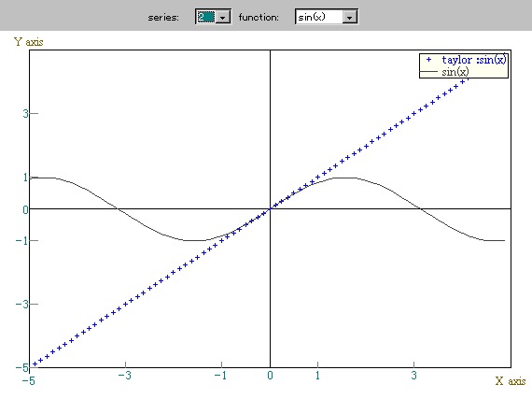Click the blue plus marker in legend
This screenshot has width=532, height=399.
(x=428, y=60)
